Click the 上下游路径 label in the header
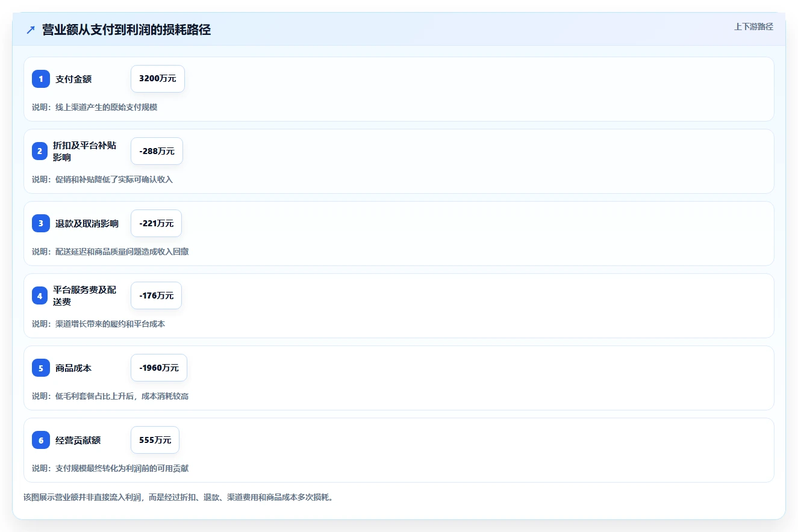Viewport: 798px width, 532px height. [x=753, y=26]
